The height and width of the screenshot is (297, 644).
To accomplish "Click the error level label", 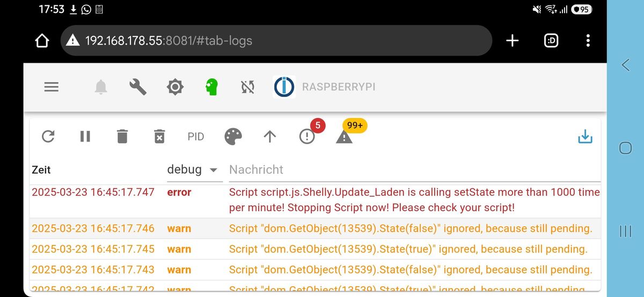I will (x=179, y=192).
